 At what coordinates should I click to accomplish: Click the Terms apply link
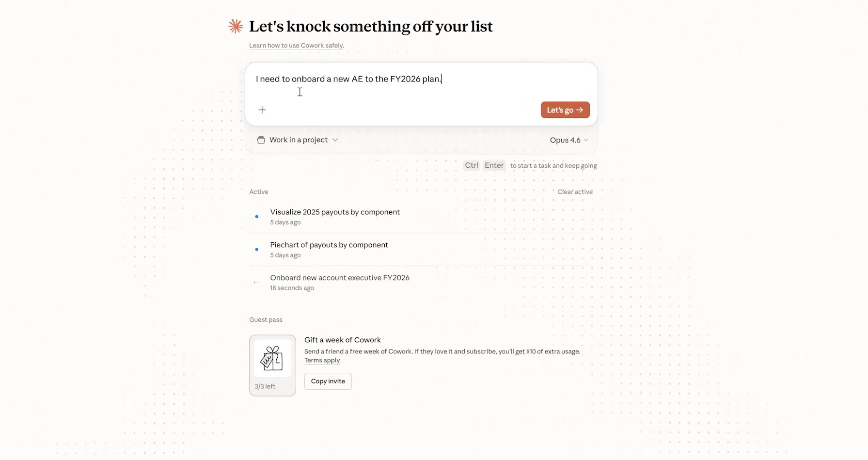(x=321, y=360)
